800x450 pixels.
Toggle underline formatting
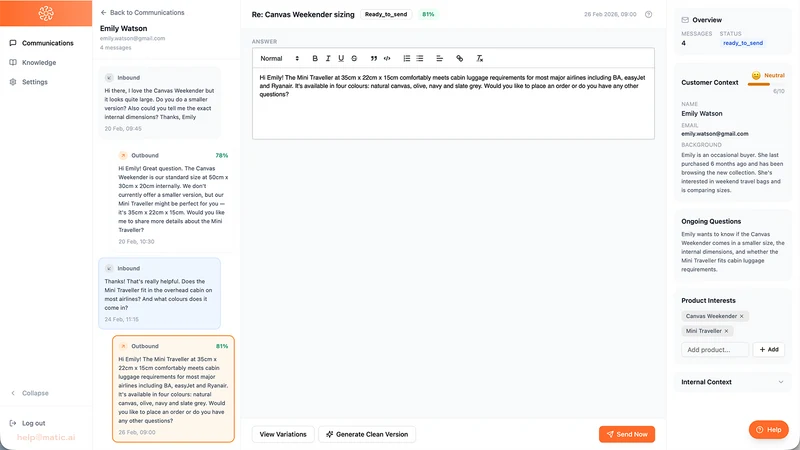pos(341,58)
